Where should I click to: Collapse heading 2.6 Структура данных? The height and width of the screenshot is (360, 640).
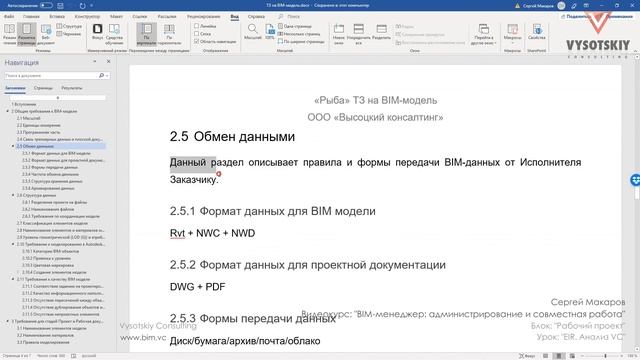(13, 196)
